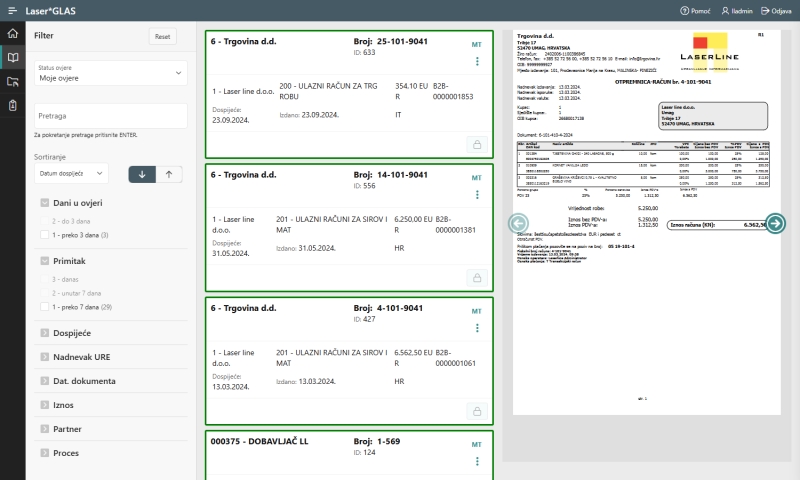The height and width of the screenshot is (480, 800).
Task: Click amount 6.562,50 EUR
Action: [x=413, y=358]
